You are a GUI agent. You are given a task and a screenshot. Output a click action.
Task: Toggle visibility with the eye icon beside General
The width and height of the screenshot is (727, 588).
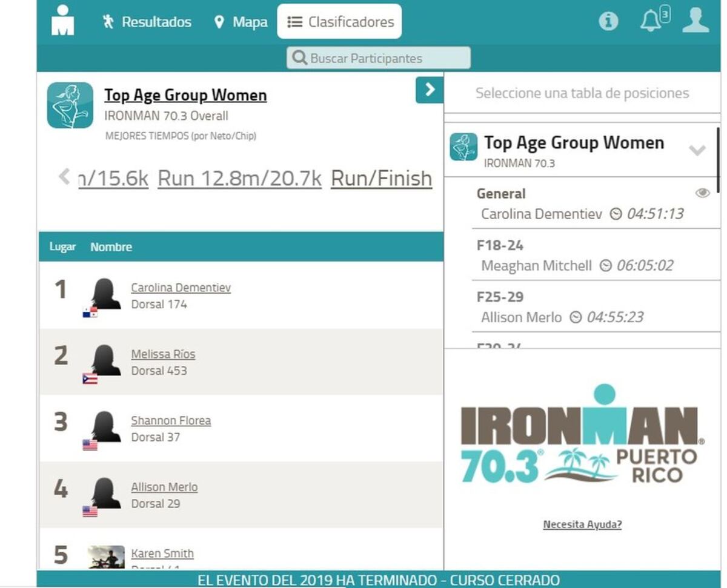click(703, 193)
